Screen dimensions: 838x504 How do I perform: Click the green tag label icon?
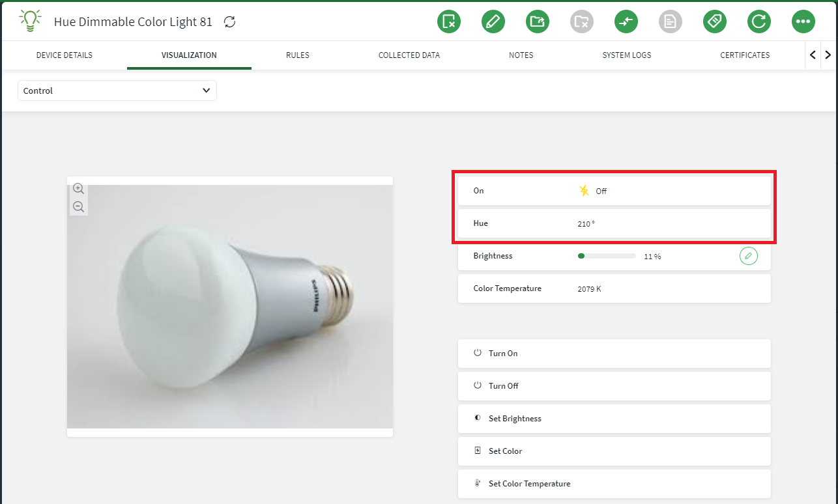[715, 21]
